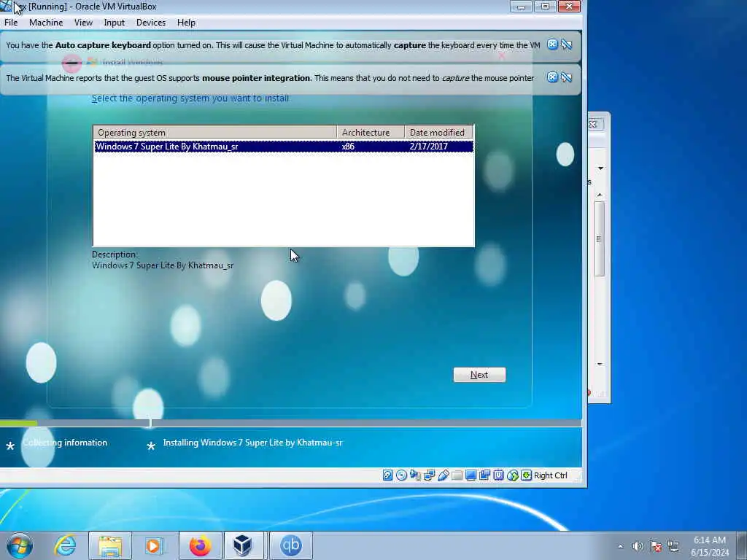
Task: Click the USB devices status icon
Action: point(443,475)
